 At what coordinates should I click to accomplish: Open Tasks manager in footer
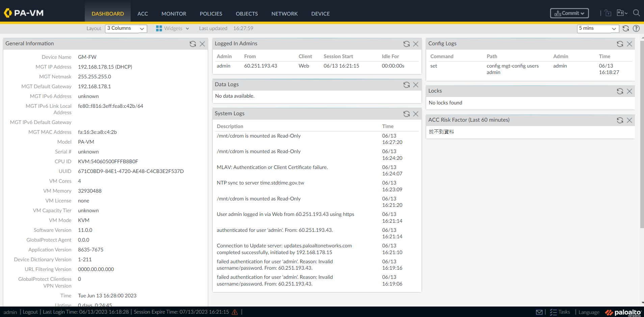tap(560, 312)
